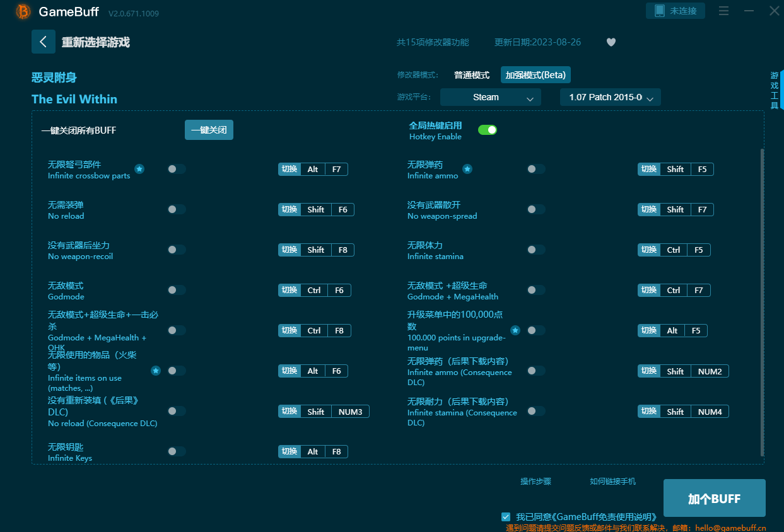784x532 pixels.
Task: Turn on Infinite ammo cheat
Action: coord(536,169)
